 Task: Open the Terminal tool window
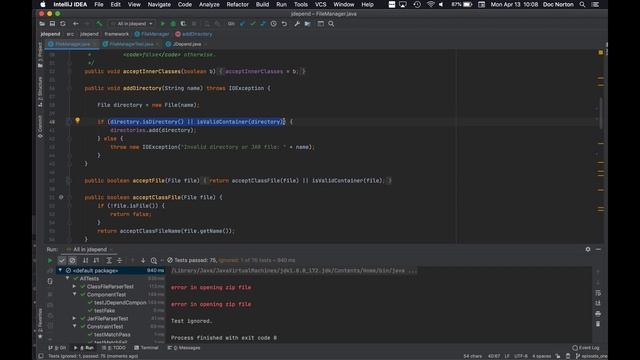pyautogui.click(x=146, y=348)
